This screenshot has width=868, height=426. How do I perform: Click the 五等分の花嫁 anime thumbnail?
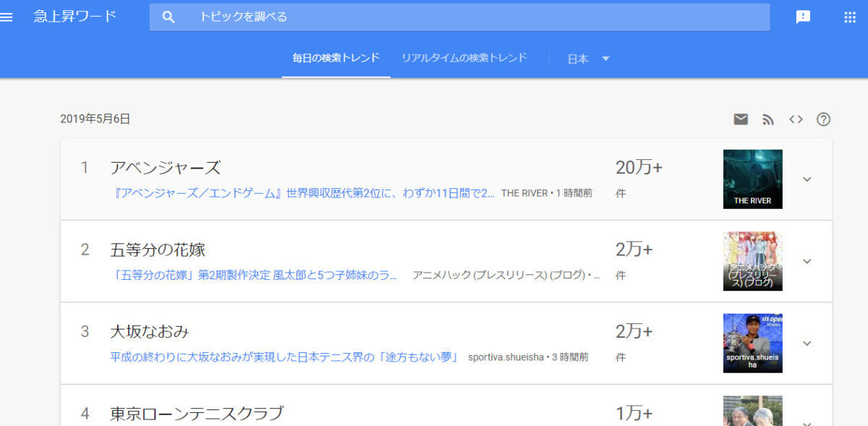pos(752,261)
